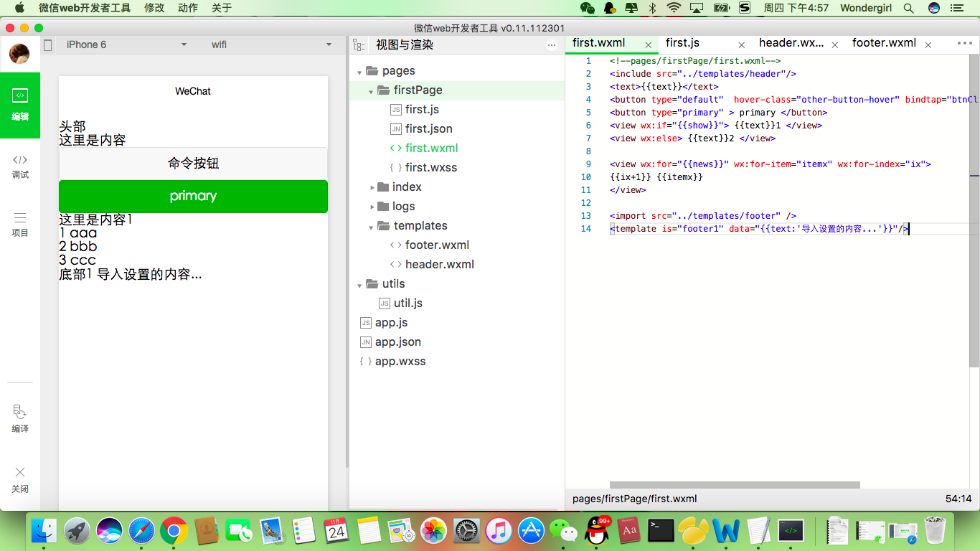Open WeChat from the Dock
This screenshot has width=980, height=551.
563,531
